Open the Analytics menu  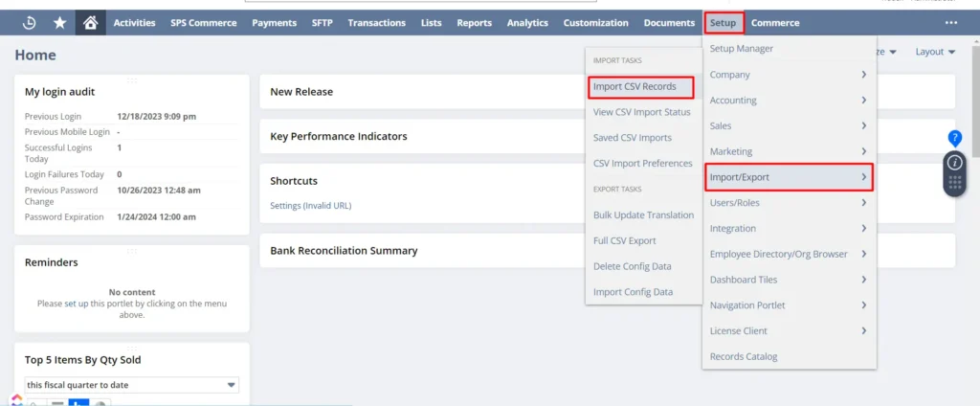[x=527, y=23]
